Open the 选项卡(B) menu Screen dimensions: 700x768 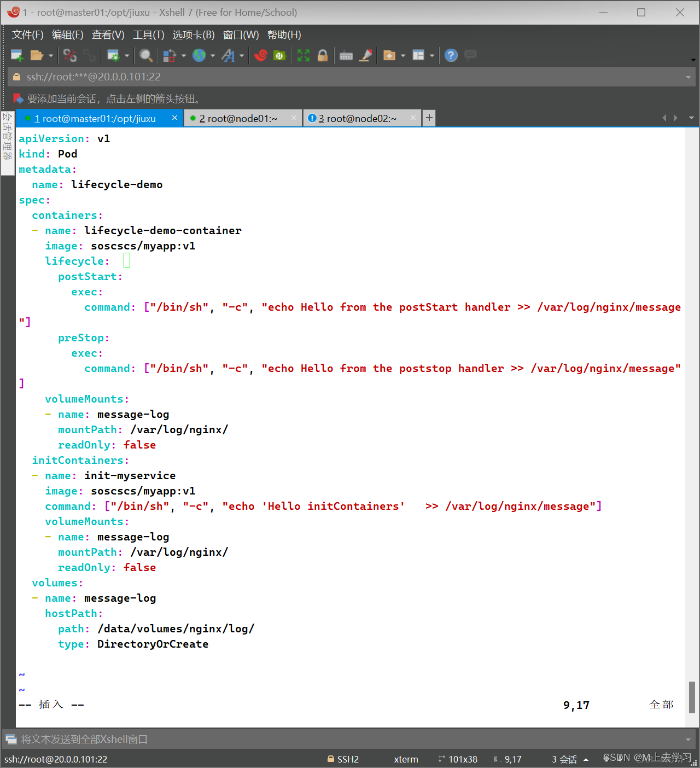click(x=194, y=35)
